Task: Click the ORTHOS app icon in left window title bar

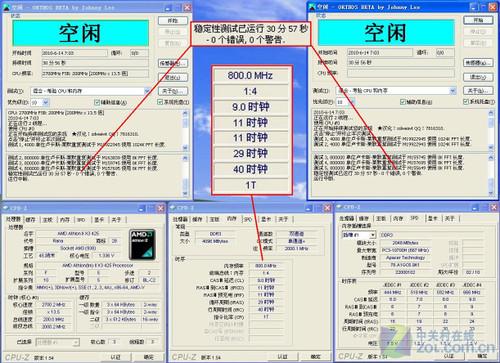Action: coord(6,7)
